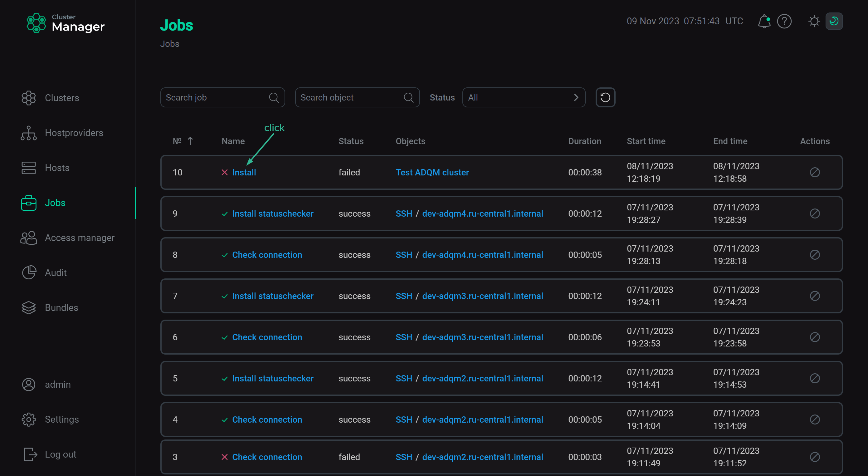
Task: Open SSH link in job 4 row
Action: click(404, 420)
